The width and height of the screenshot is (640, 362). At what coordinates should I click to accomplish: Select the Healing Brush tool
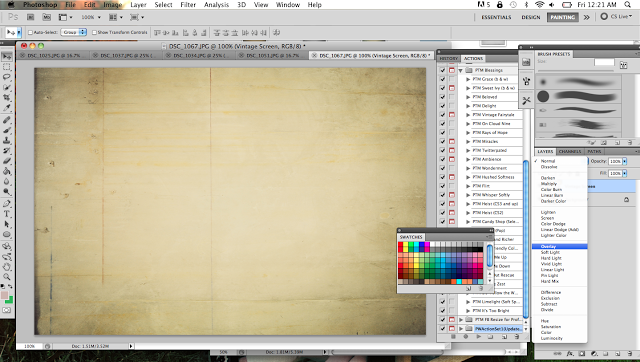[x=7, y=120]
